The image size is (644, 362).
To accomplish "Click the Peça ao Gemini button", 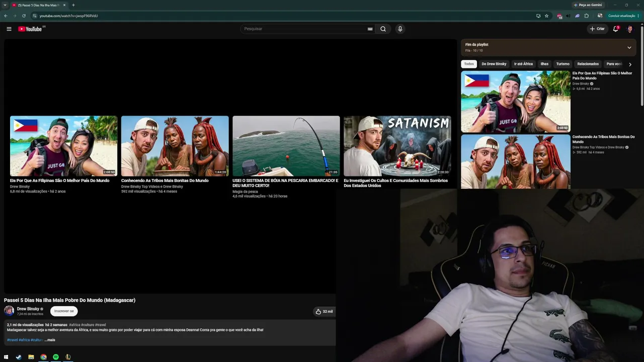I will [588, 5].
